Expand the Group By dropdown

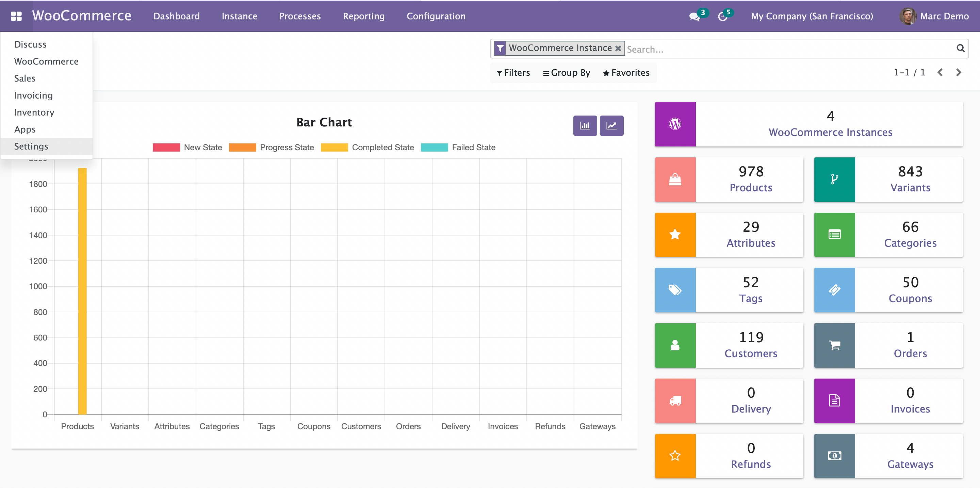pos(567,73)
